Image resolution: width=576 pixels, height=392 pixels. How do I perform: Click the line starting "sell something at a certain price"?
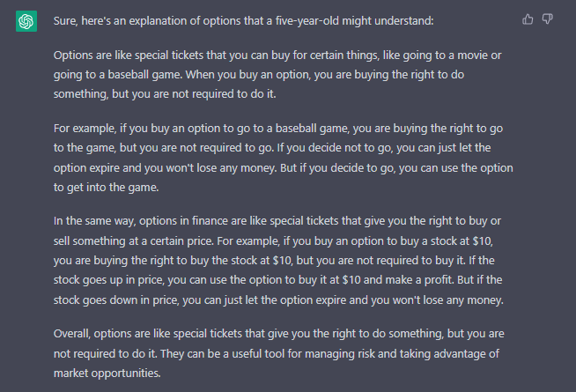(x=273, y=241)
